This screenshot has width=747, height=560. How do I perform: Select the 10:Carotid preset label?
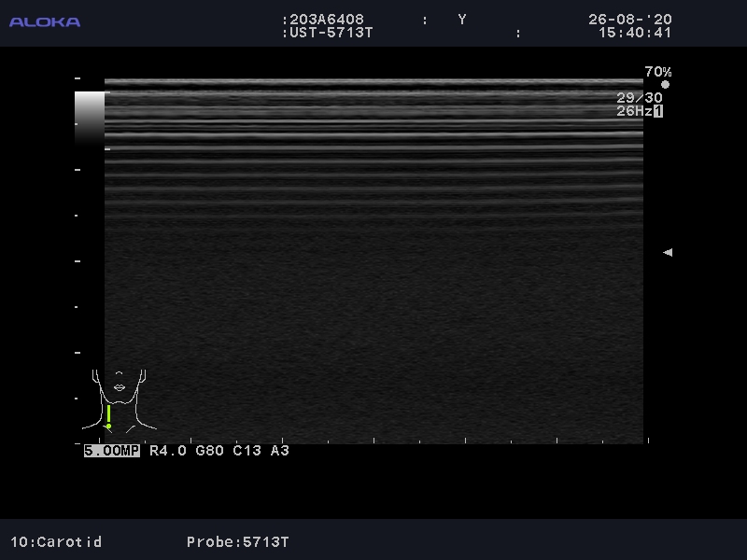coord(56,541)
